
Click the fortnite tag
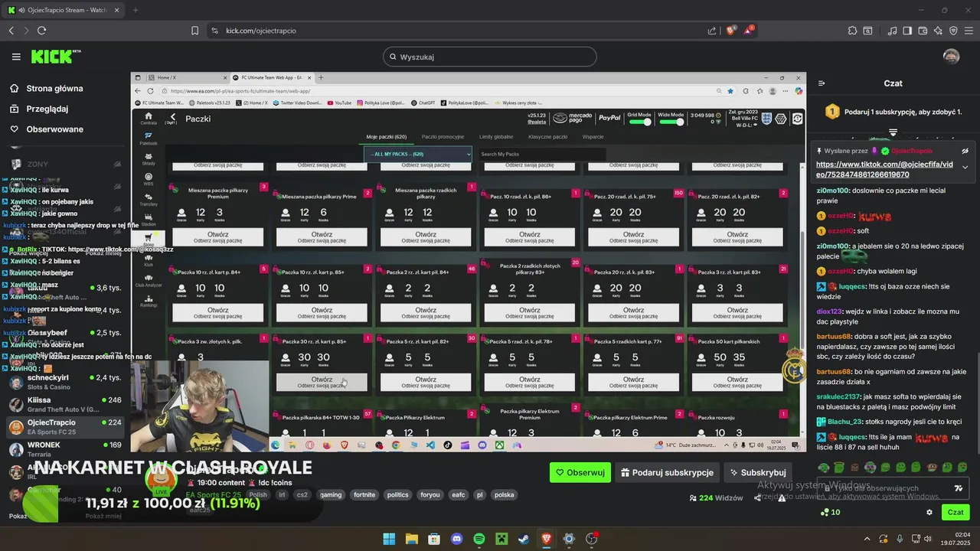point(364,494)
